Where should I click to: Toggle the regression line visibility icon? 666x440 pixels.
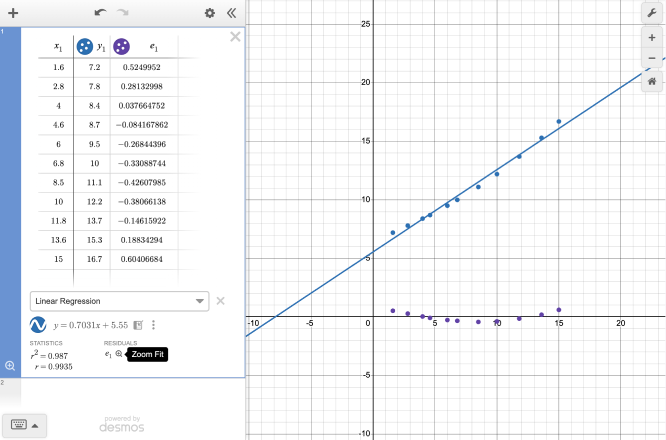tap(40, 325)
